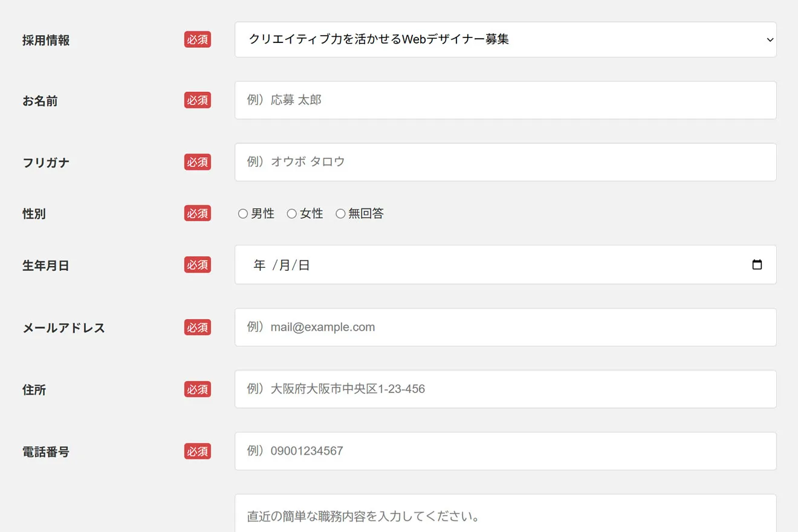Open the calendar picker icon in 生年月日 field

click(x=756, y=265)
